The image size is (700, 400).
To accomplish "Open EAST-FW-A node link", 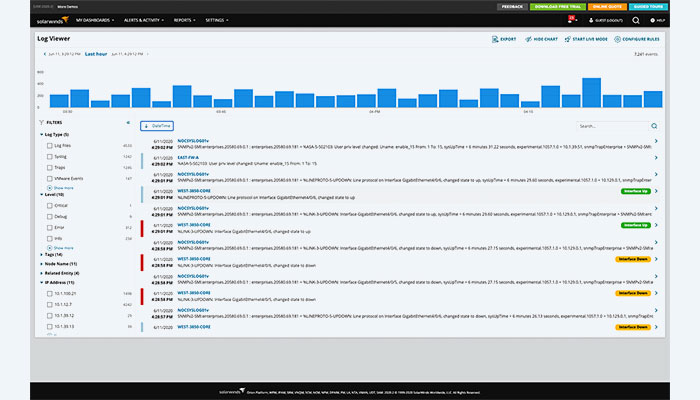I will coord(188,158).
